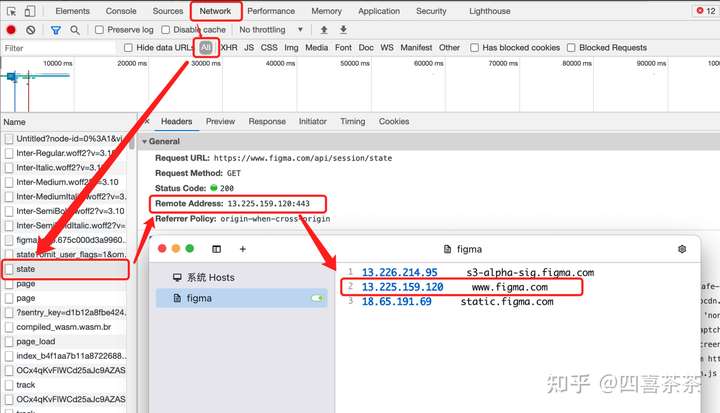
Task: Open the Memory tab
Action: click(x=326, y=11)
